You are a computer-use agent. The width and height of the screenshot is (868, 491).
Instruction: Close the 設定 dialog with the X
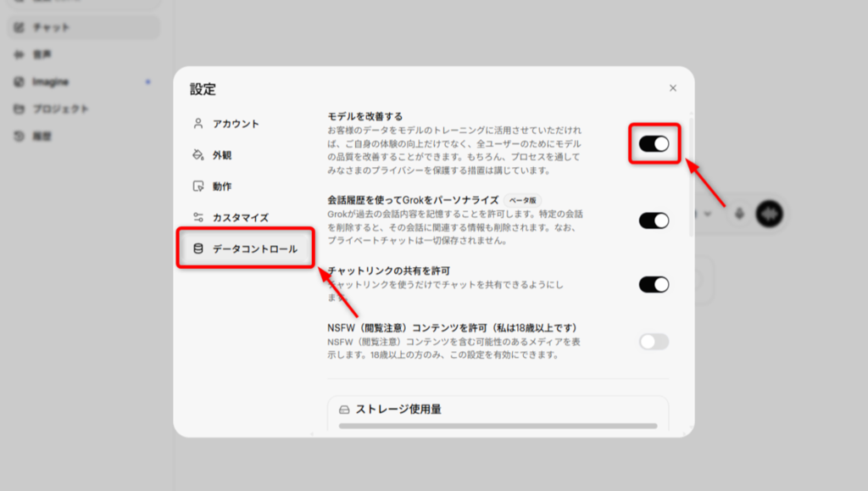click(672, 88)
